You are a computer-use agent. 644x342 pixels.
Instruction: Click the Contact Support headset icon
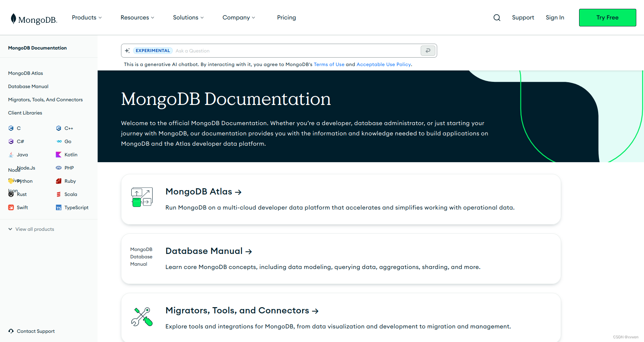click(11, 331)
